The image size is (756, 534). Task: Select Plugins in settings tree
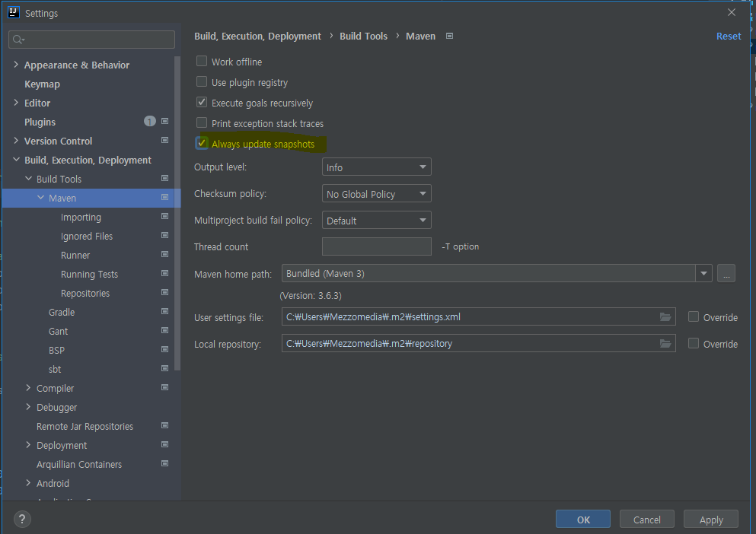click(x=40, y=122)
